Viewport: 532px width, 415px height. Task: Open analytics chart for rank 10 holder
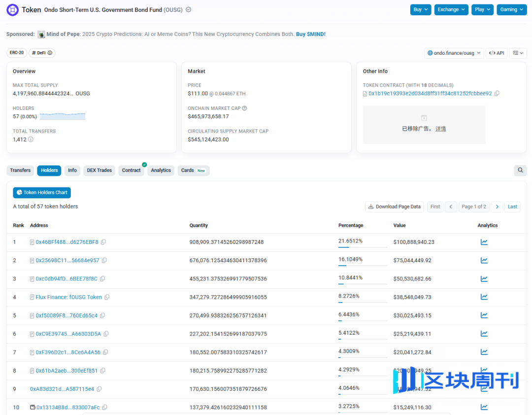coord(484,407)
